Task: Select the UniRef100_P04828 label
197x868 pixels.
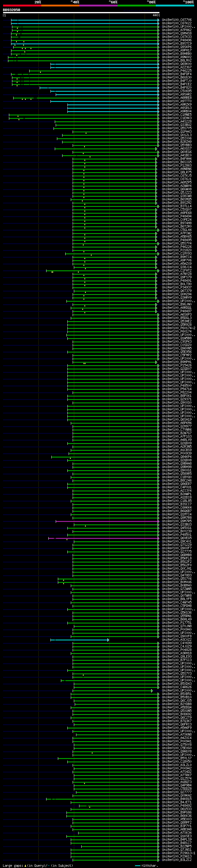Action: pyautogui.click(x=176, y=650)
